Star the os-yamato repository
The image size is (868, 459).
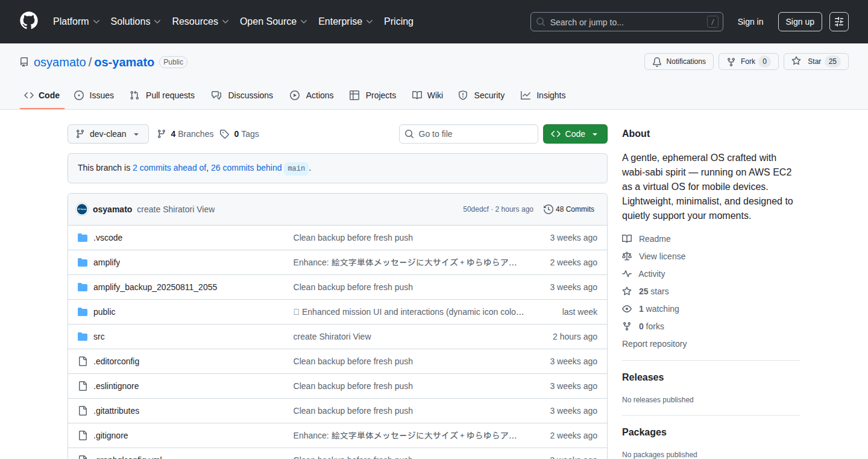click(x=816, y=62)
